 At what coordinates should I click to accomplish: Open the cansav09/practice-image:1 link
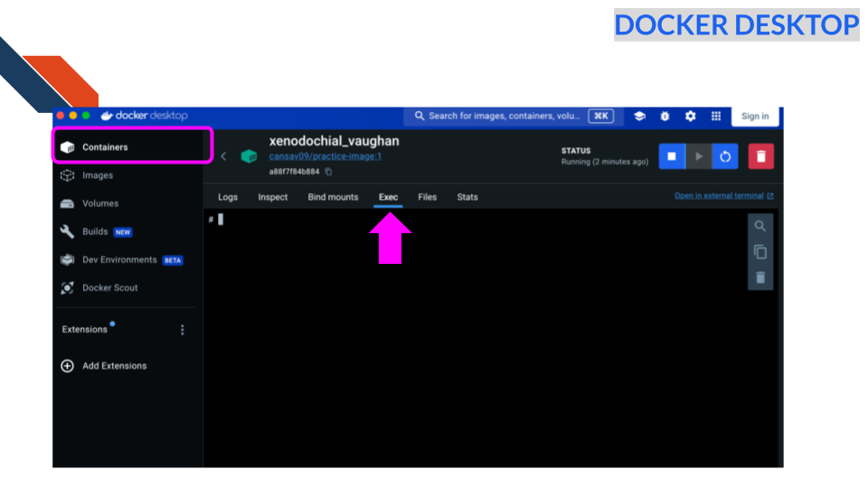(x=325, y=156)
